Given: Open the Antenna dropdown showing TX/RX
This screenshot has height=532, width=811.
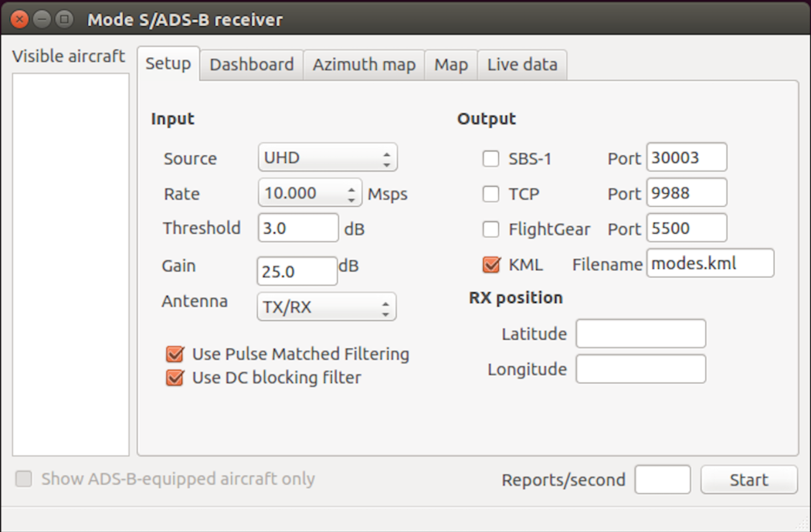Looking at the screenshot, I should pos(326,307).
